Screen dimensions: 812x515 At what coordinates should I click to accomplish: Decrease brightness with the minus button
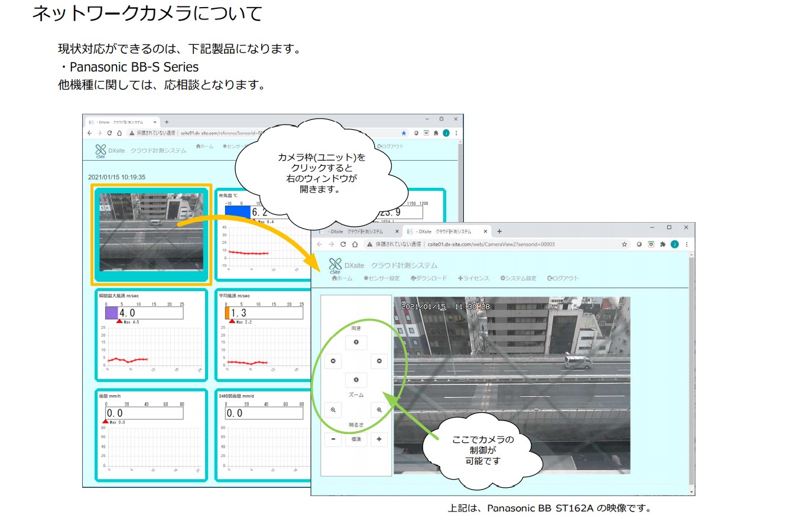pos(333,439)
